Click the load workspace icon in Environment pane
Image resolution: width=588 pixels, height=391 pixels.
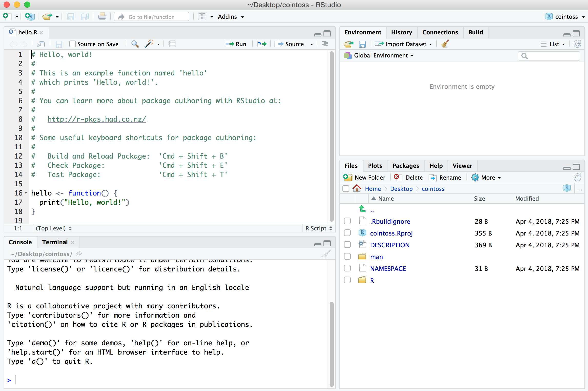(x=349, y=44)
